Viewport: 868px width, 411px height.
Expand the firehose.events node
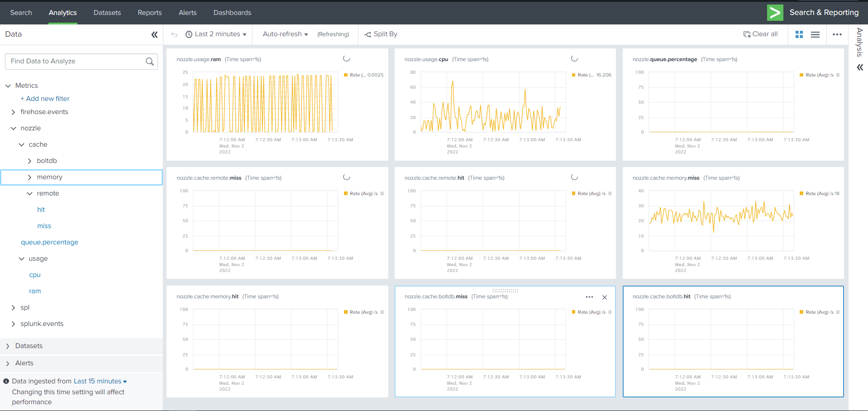(13, 112)
